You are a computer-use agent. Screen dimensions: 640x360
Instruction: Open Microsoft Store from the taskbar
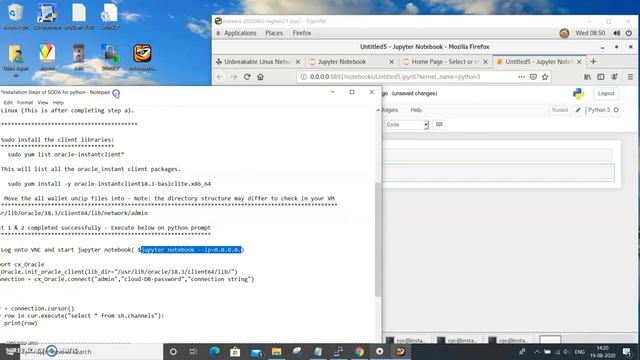pos(235,351)
